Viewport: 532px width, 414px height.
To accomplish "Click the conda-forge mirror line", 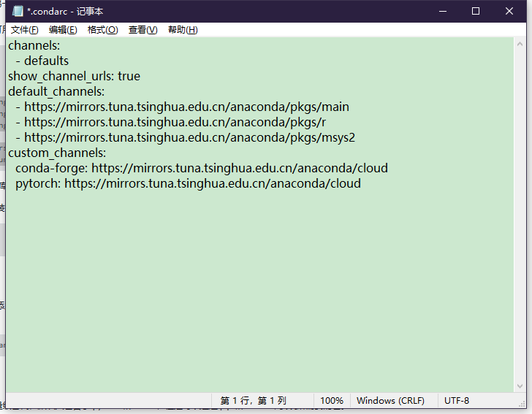I will point(202,168).
